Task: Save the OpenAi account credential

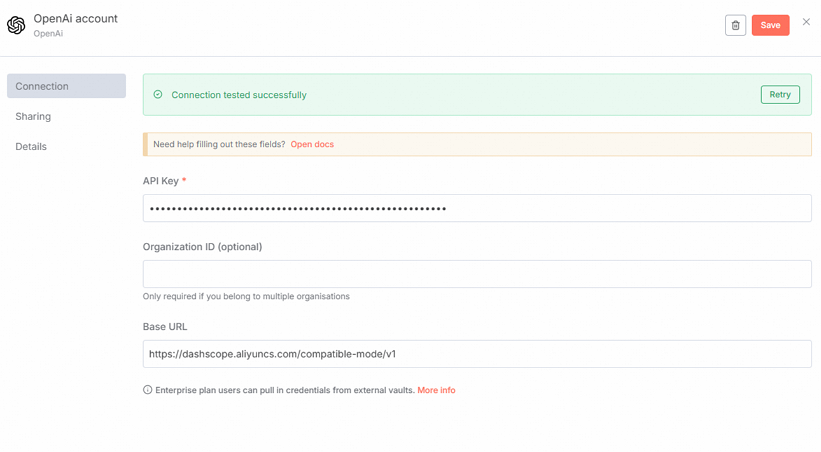Action: click(x=770, y=25)
